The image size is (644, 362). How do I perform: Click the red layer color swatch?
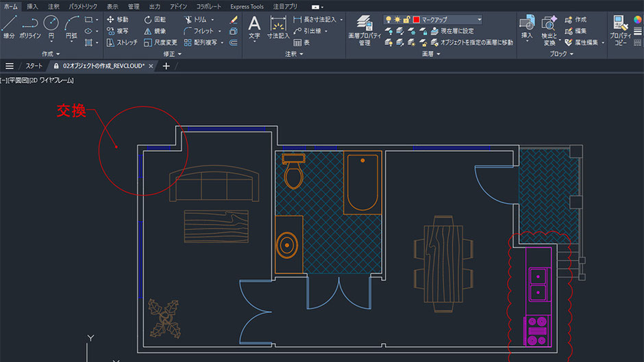(x=416, y=19)
